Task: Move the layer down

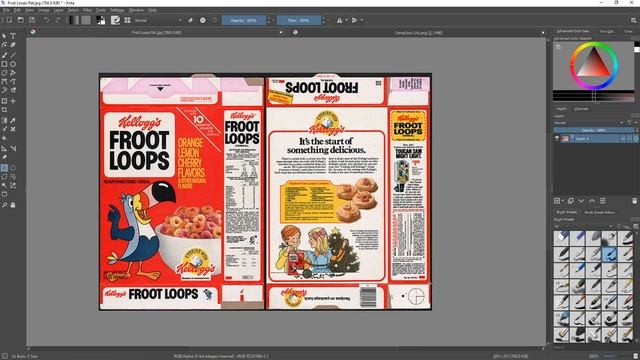Action: [581, 201]
